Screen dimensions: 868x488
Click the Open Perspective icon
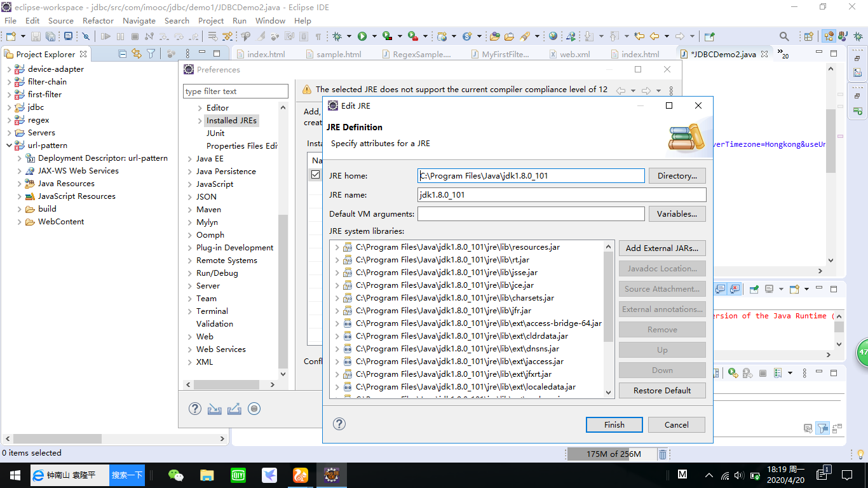(x=809, y=36)
